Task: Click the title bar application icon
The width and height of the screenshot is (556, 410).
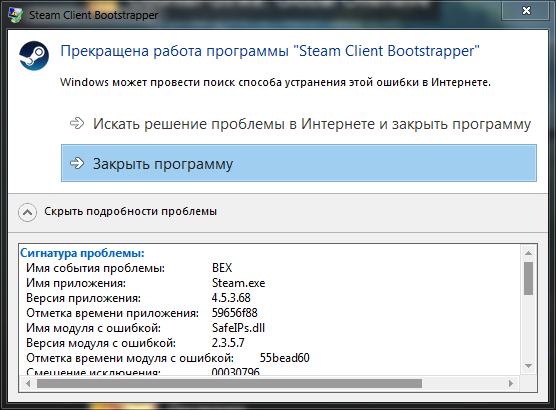Action: pyautogui.click(x=15, y=15)
